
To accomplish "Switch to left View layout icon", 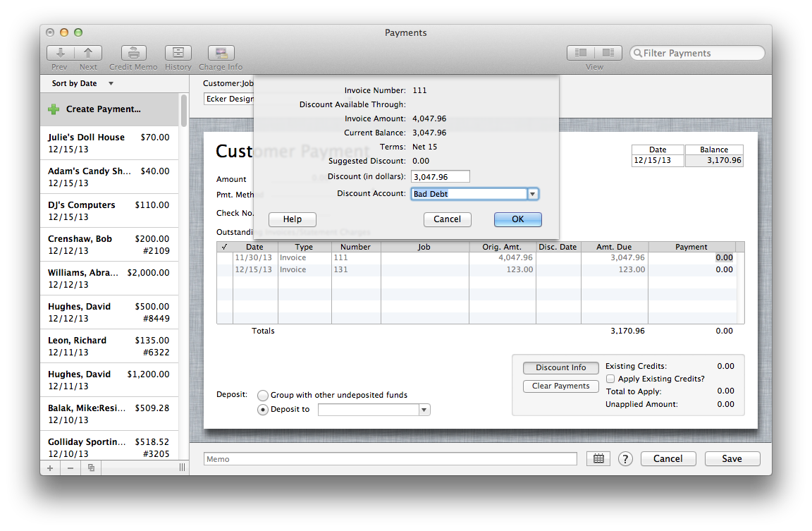I will (581, 52).
